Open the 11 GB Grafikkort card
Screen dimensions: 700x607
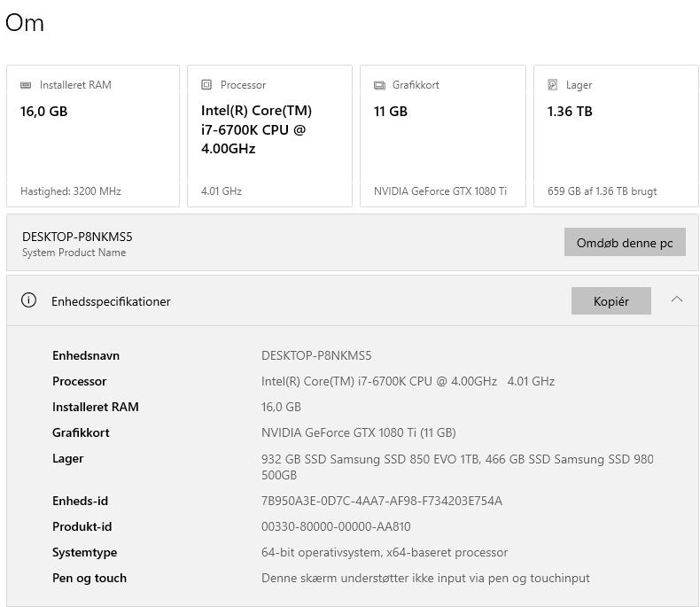(443, 136)
